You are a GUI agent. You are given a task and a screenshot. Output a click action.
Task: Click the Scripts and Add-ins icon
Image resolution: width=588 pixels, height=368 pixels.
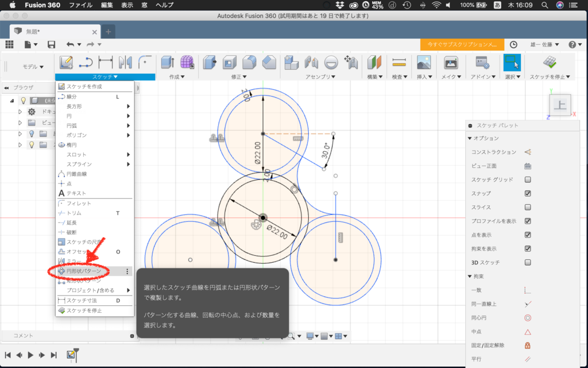click(x=482, y=62)
